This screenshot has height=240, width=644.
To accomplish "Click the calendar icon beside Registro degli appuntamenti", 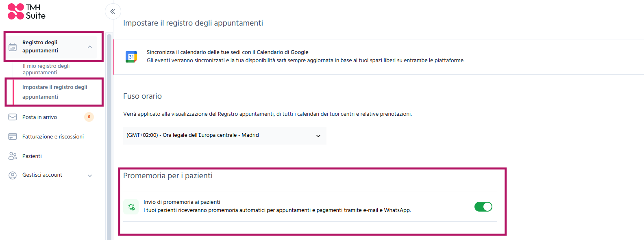I will tap(13, 47).
